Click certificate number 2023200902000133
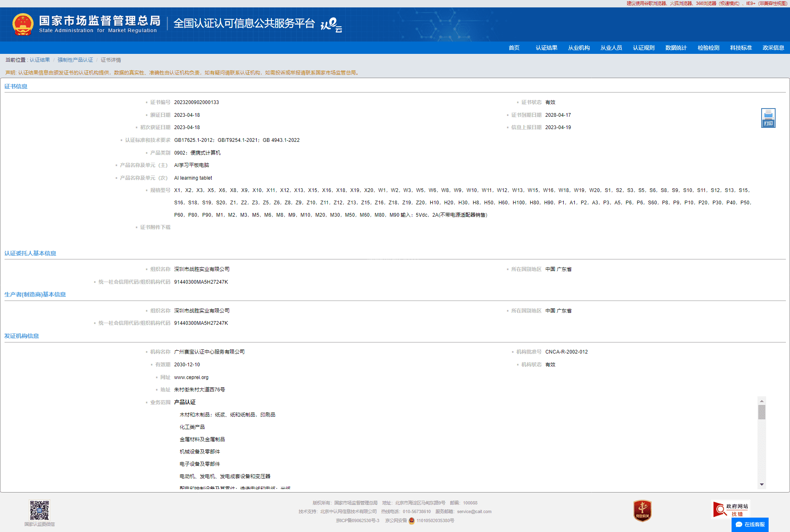This screenshot has height=532, width=790. click(196, 102)
